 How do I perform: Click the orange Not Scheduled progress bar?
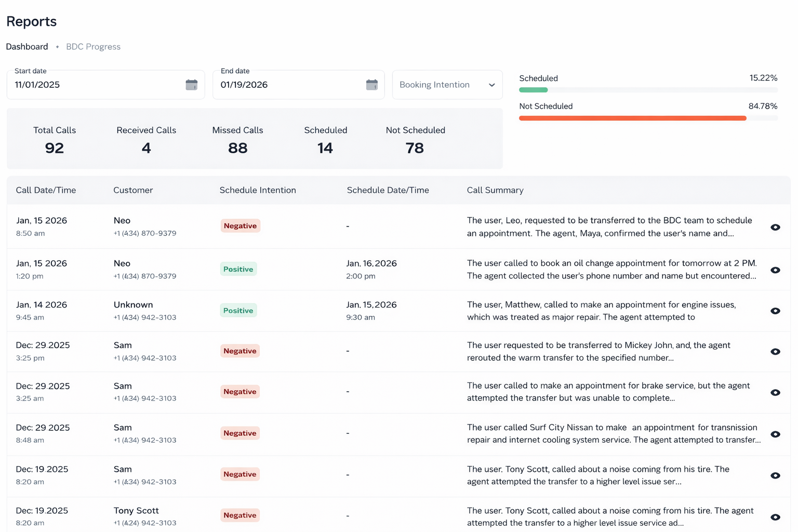(x=632, y=118)
